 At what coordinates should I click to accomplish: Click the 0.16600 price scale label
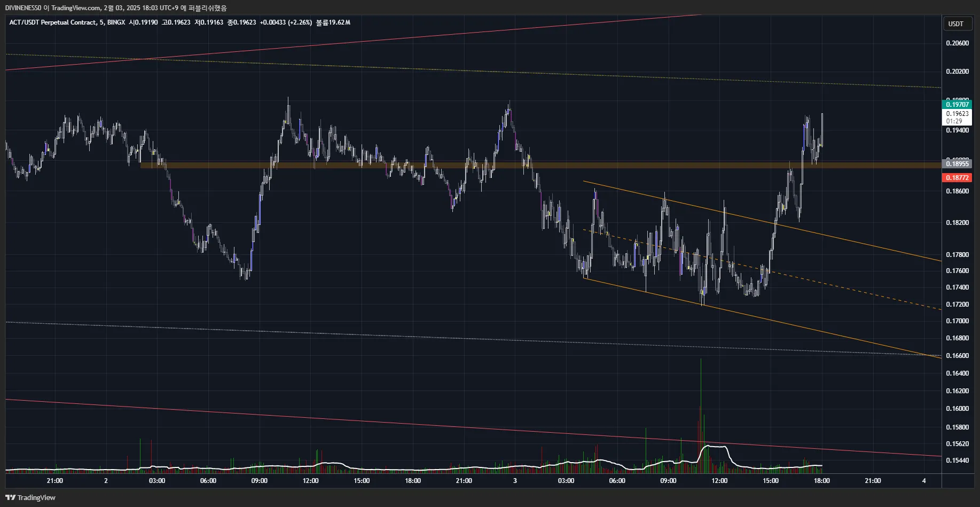(x=957, y=356)
